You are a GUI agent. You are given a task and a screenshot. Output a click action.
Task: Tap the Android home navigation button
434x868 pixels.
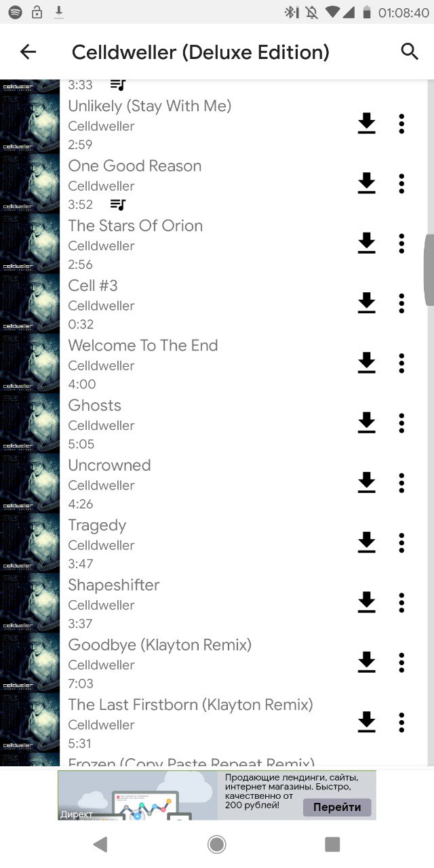pos(217,844)
